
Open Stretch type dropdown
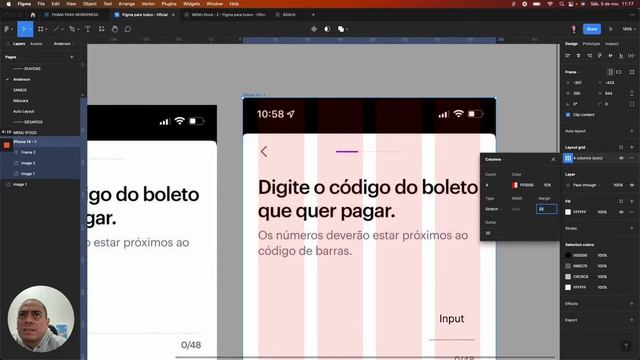pos(493,209)
